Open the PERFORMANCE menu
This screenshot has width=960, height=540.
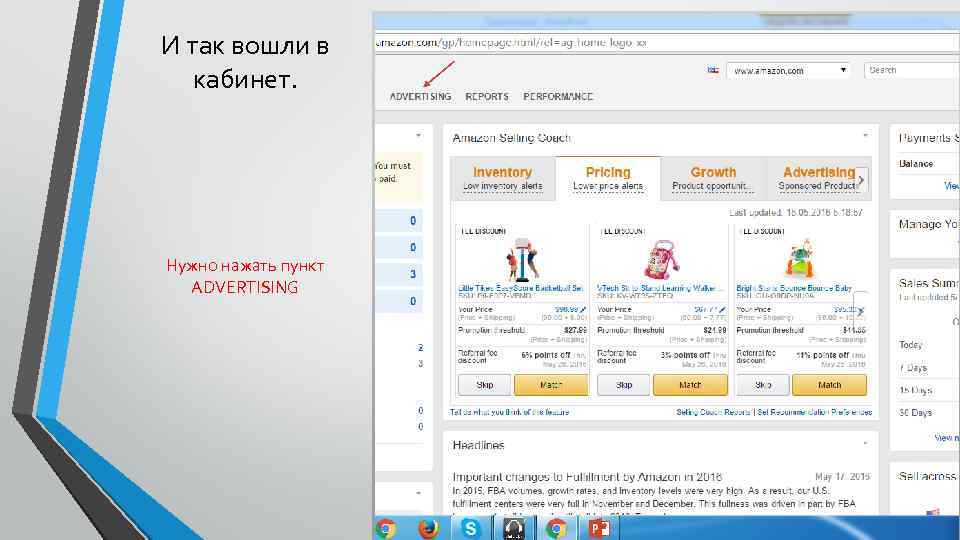(x=558, y=97)
